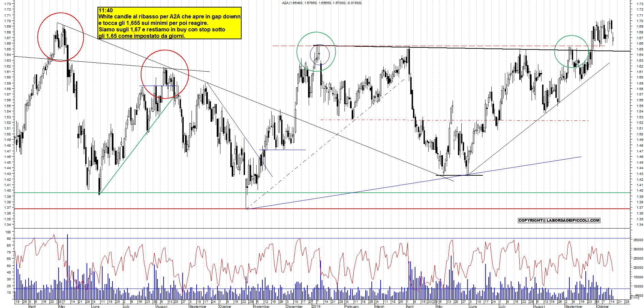Click the 'Siamo sugli 1,67 e restiamo in buy' line
This screenshot has width=644, height=308.
162,29
